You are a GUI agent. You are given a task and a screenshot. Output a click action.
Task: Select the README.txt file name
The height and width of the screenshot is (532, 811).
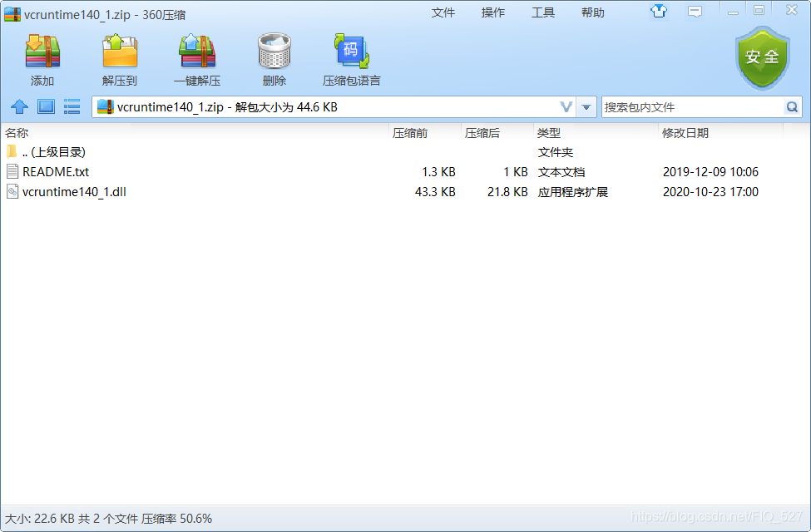click(56, 171)
